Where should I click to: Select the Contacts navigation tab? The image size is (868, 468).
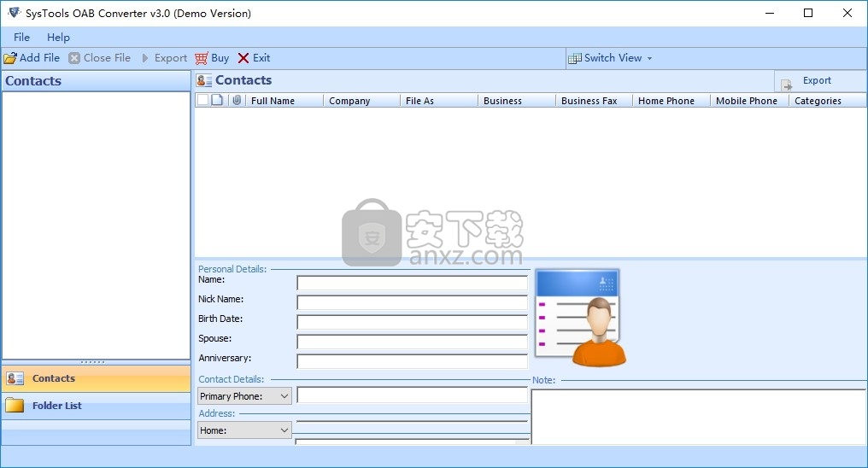(x=97, y=378)
